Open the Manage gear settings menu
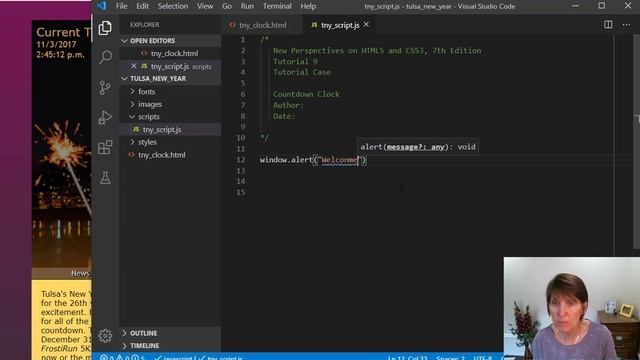The width and height of the screenshot is (640, 360). (x=105, y=336)
